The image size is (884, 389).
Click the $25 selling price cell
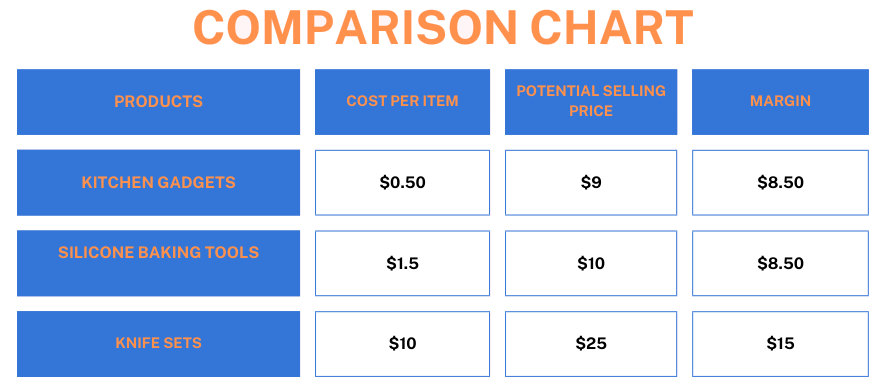[591, 344]
